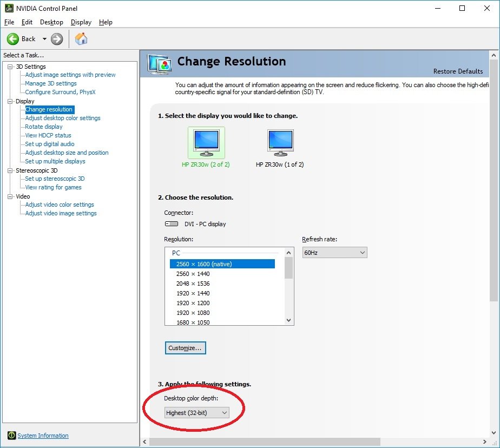Viewport: 500px width, 448px height.
Task: Open the Display menu
Action: 81,22
